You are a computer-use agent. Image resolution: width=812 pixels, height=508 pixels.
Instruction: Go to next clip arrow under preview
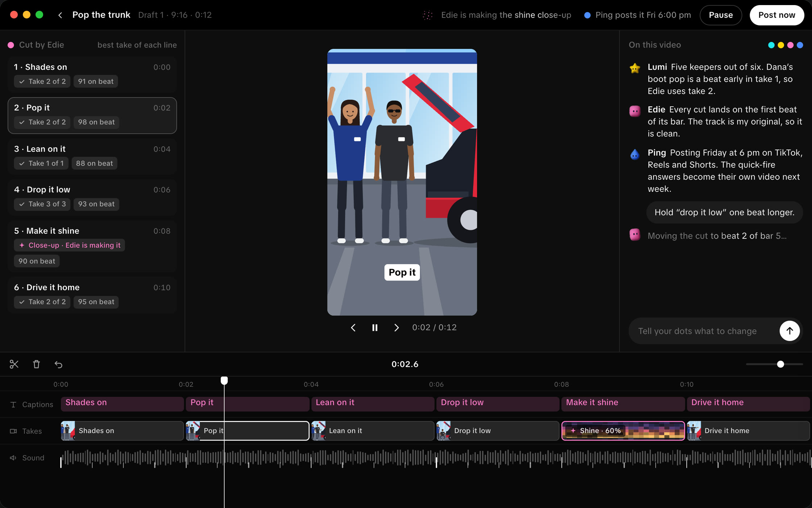pyautogui.click(x=397, y=328)
